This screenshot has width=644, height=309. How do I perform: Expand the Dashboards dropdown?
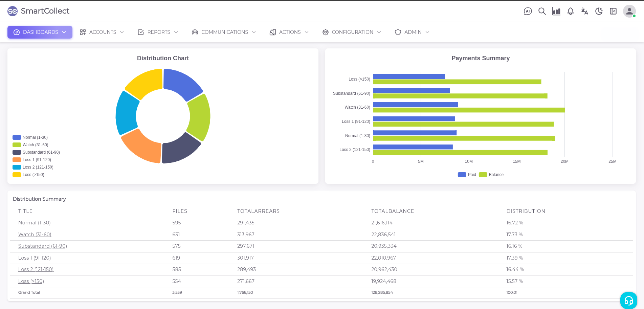point(40,32)
